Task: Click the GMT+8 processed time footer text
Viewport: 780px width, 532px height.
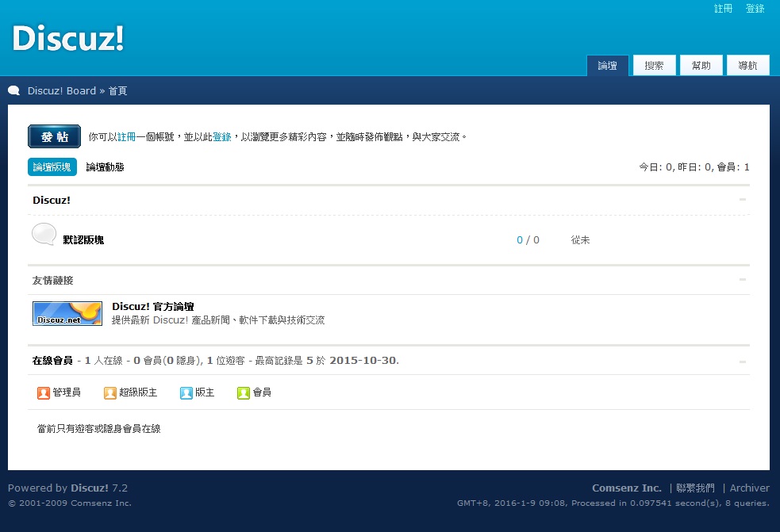Action: click(613, 503)
